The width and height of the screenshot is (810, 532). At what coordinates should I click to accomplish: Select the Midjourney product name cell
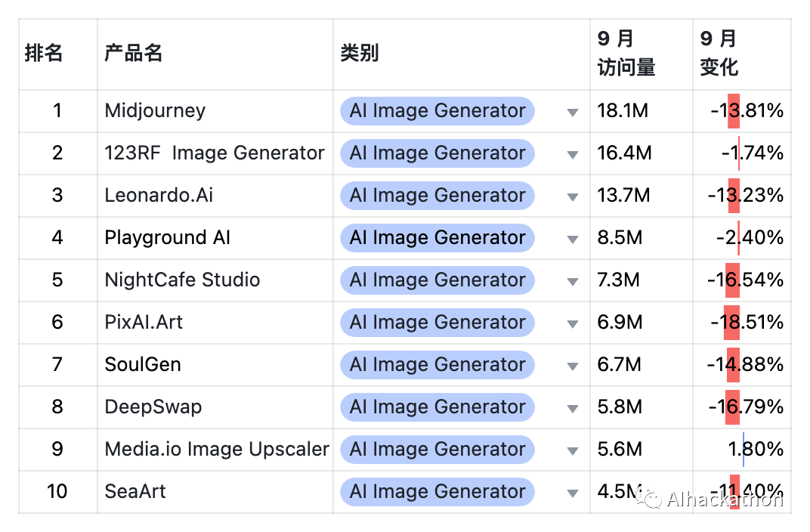coord(215,111)
